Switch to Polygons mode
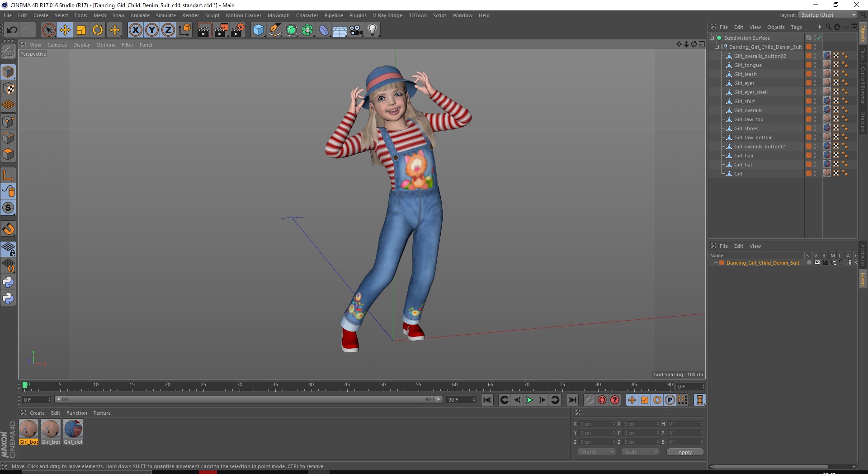The width and height of the screenshot is (868, 474). (x=8, y=154)
